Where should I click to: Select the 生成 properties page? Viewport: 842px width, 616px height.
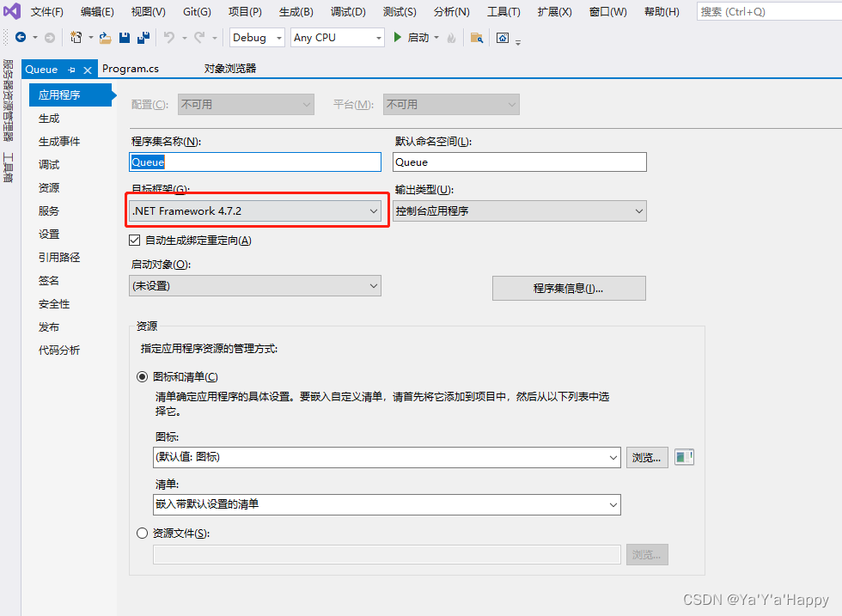coord(49,119)
